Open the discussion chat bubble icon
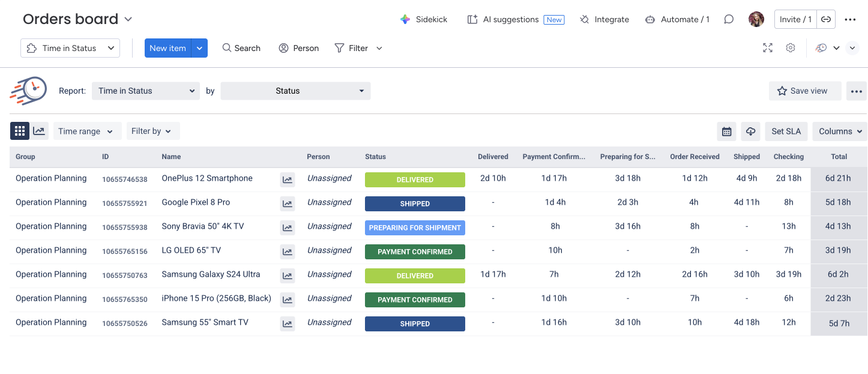The image size is (868, 374). coord(729,19)
